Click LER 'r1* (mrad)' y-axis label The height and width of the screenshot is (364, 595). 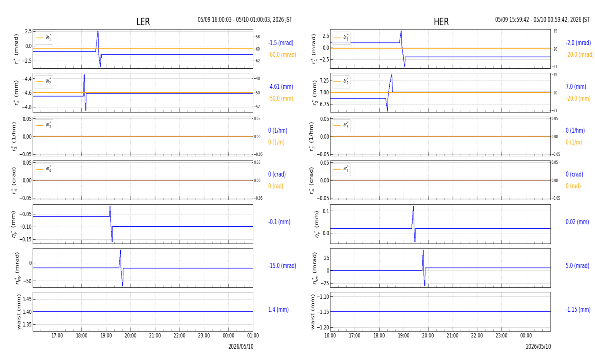[x=16, y=49]
